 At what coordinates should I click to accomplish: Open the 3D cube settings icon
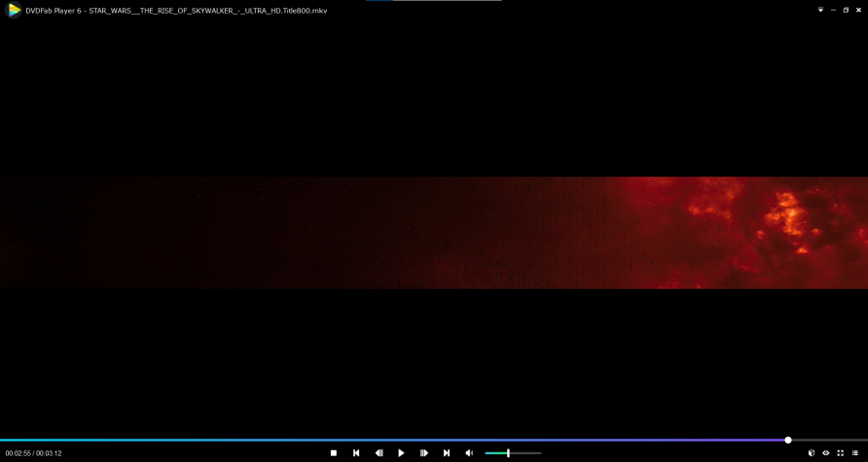pos(812,453)
